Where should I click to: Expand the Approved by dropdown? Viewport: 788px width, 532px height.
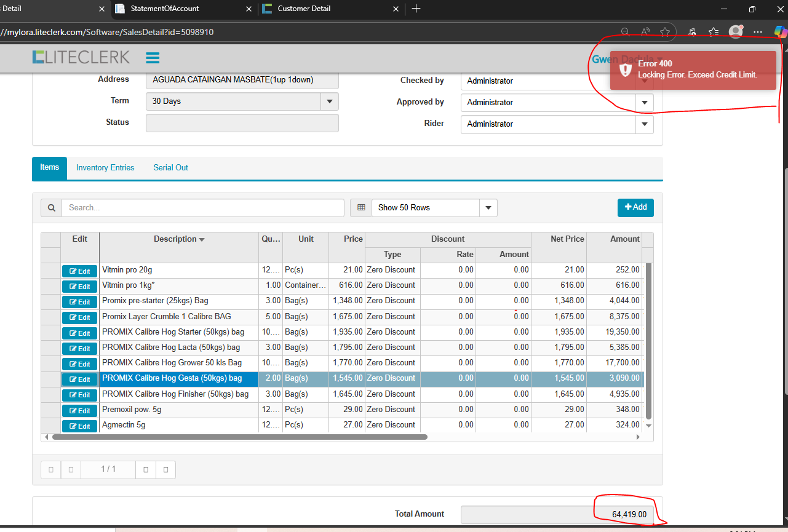coord(644,103)
